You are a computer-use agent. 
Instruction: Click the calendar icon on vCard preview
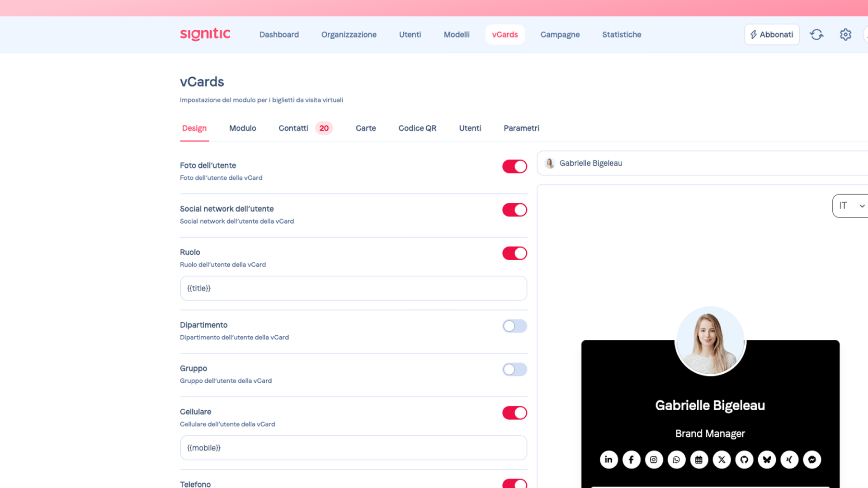tap(699, 460)
